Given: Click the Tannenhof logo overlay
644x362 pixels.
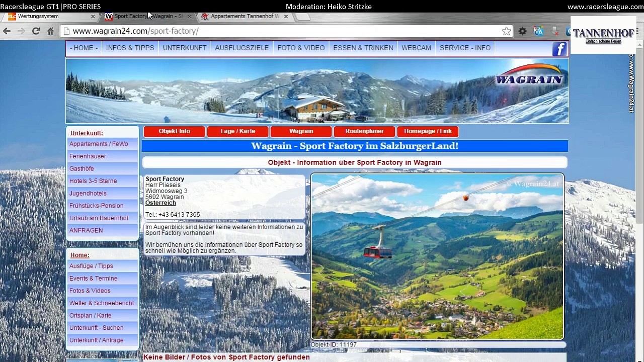Looking at the screenshot, I should tap(603, 35).
